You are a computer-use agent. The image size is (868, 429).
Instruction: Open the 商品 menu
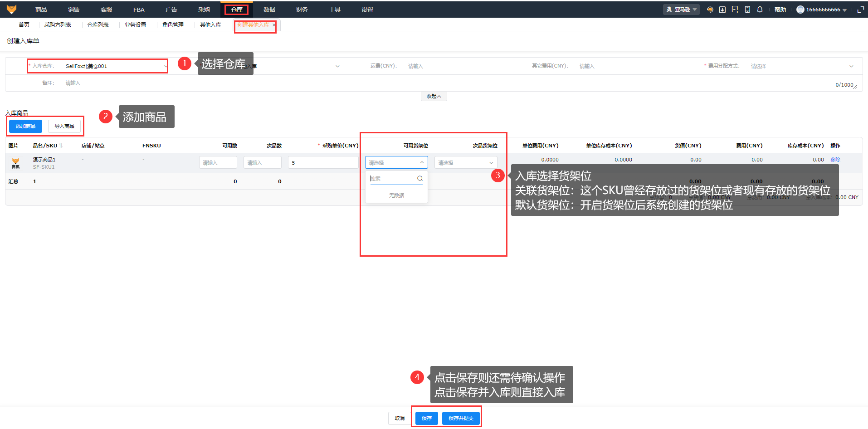(x=41, y=10)
